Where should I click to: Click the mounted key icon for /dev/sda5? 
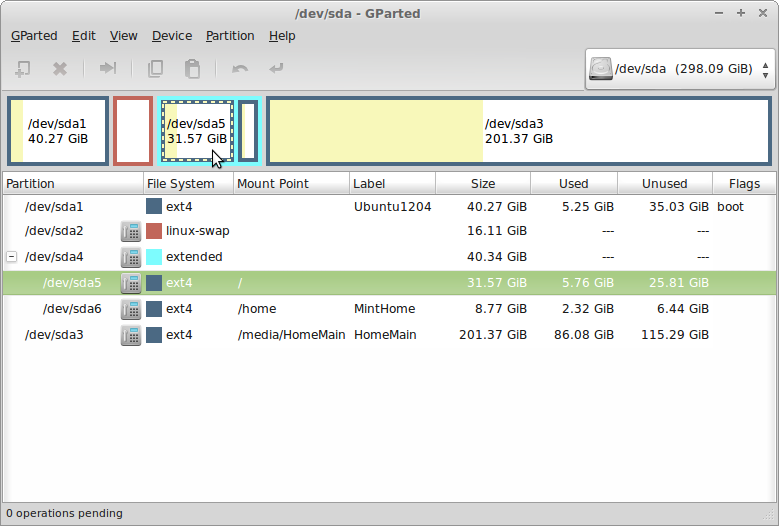click(x=131, y=283)
